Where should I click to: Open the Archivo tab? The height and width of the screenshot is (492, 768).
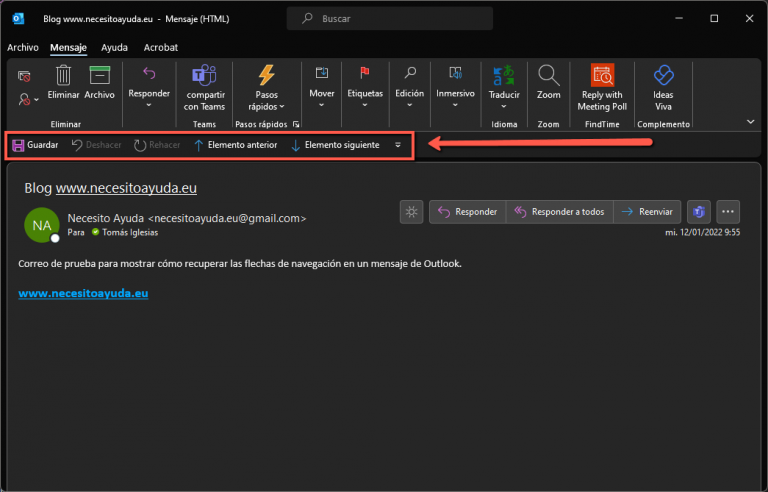pos(23,48)
